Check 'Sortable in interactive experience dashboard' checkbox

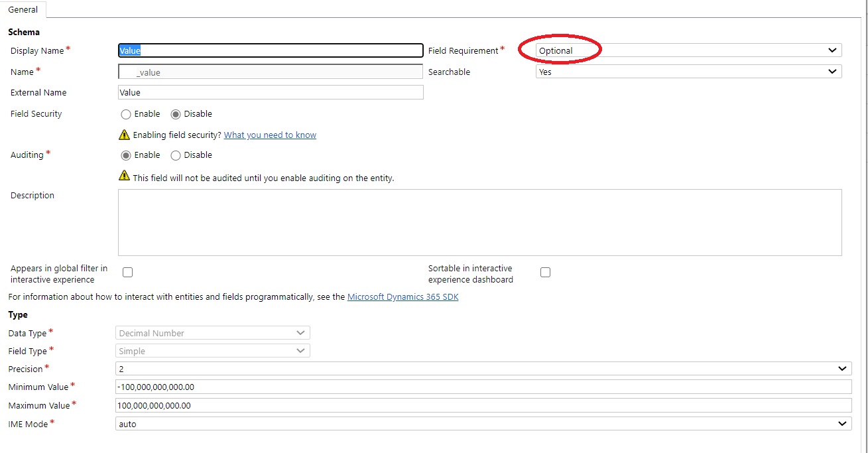point(545,272)
